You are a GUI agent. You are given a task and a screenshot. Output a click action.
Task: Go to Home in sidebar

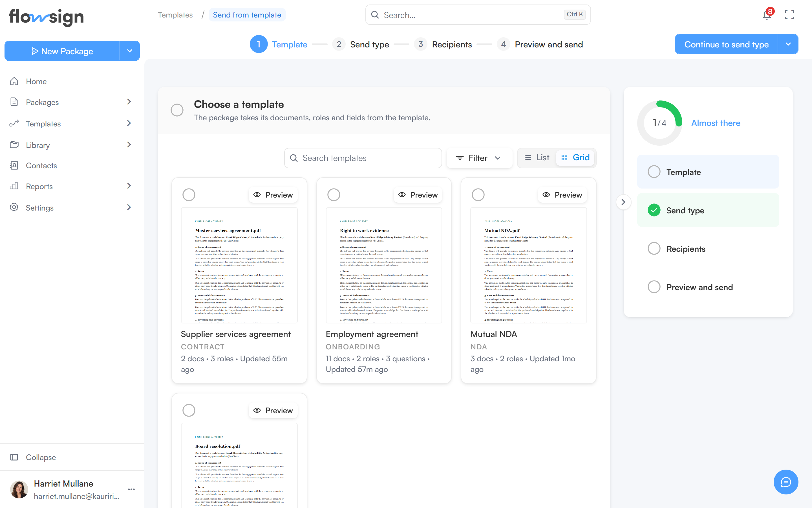tap(72, 81)
